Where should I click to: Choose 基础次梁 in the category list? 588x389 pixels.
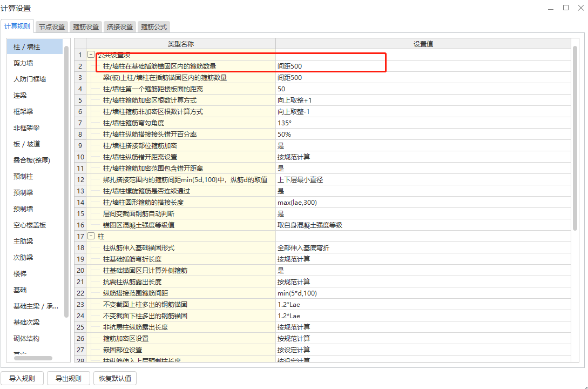pos(35,322)
